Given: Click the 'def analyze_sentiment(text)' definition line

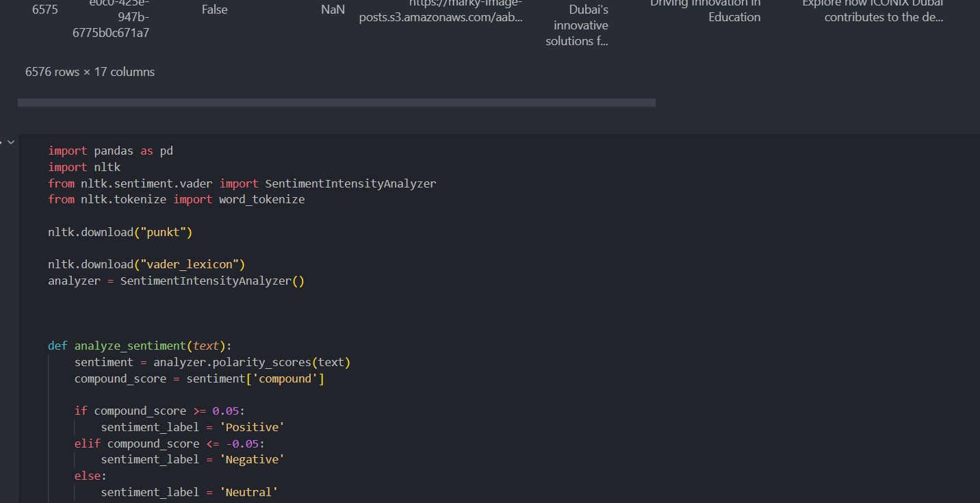Looking at the screenshot, I should click(x=140, y=346).
